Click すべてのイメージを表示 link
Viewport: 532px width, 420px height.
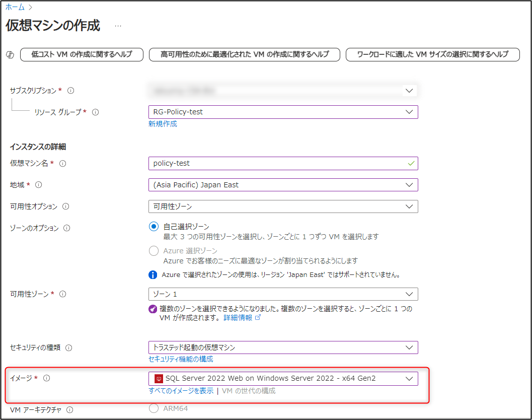point(181,391)
